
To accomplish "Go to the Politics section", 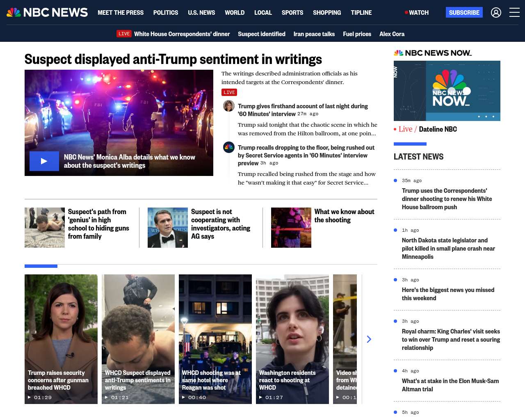I will pos(166,13).
